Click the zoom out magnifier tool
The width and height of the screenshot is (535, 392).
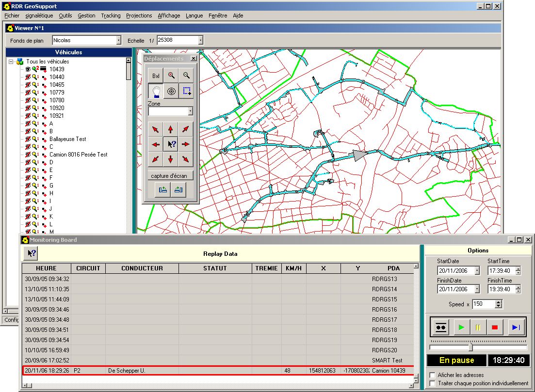[x=186, y=76]
